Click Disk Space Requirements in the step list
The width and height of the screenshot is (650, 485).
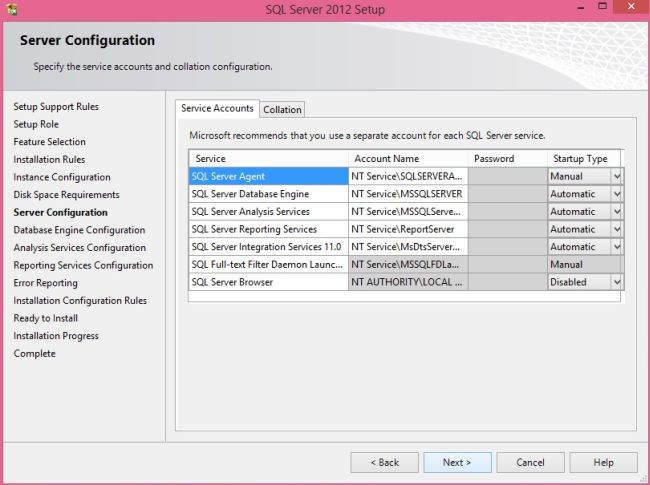point(66,195)
